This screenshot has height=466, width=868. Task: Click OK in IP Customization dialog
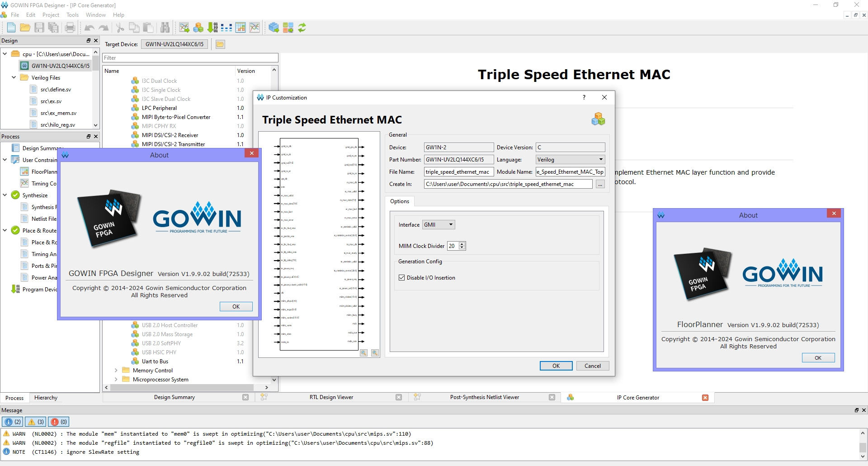556,366
